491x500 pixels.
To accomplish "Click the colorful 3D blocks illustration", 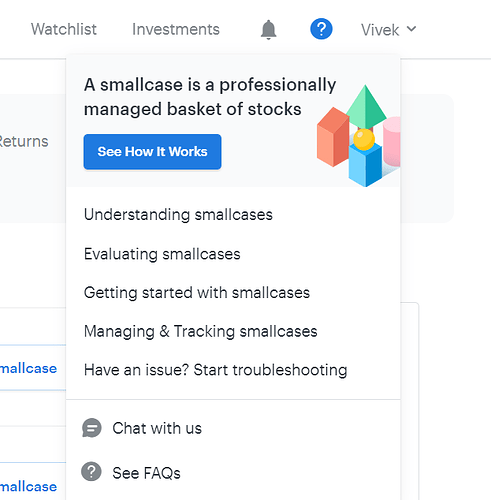I will point(359,136).
